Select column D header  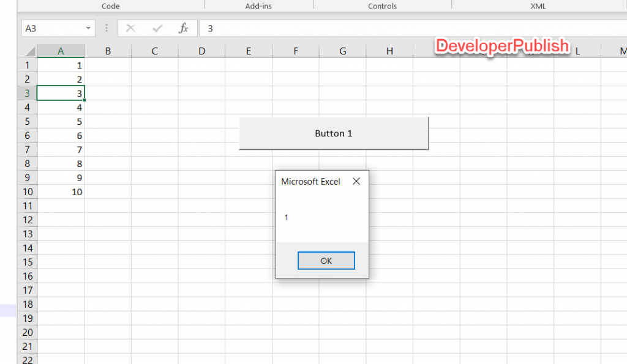202,51
